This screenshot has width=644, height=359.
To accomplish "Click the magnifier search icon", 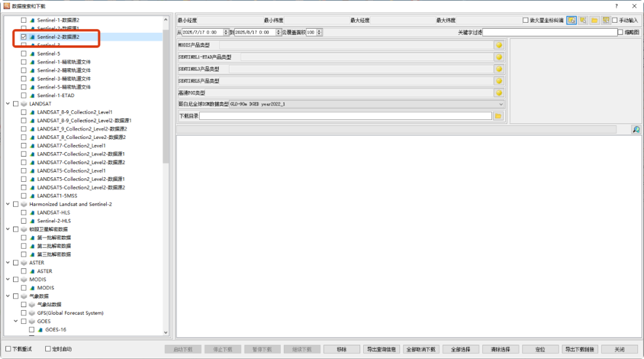I will point(636,130).
